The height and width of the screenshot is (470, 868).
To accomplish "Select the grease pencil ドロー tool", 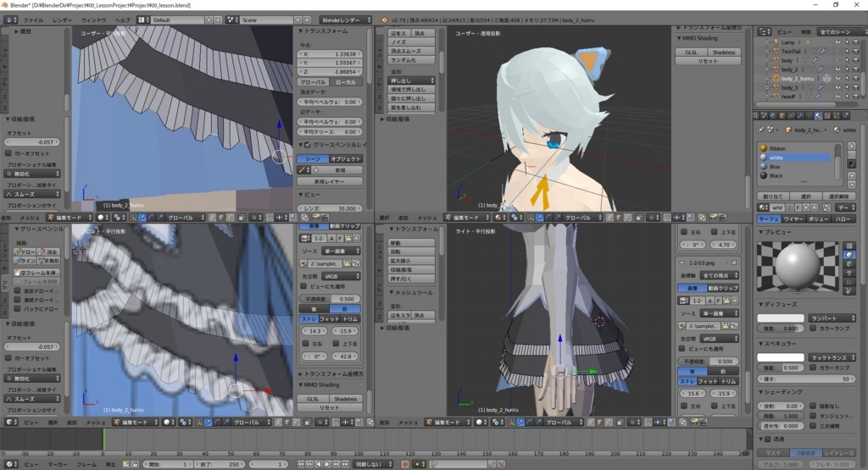I will click(x=25, y=252).
